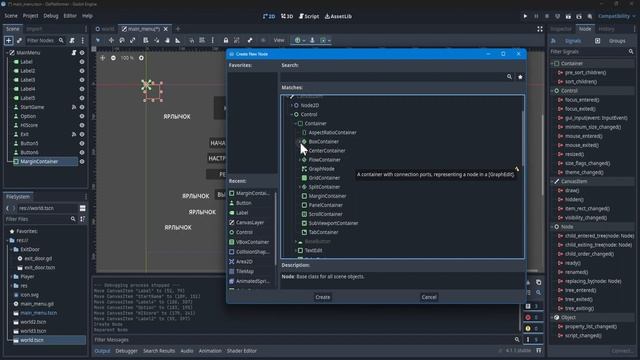640x360 pixels.
Task: Toggle distraction-free mode icon
Action: (x=540, y=29)
